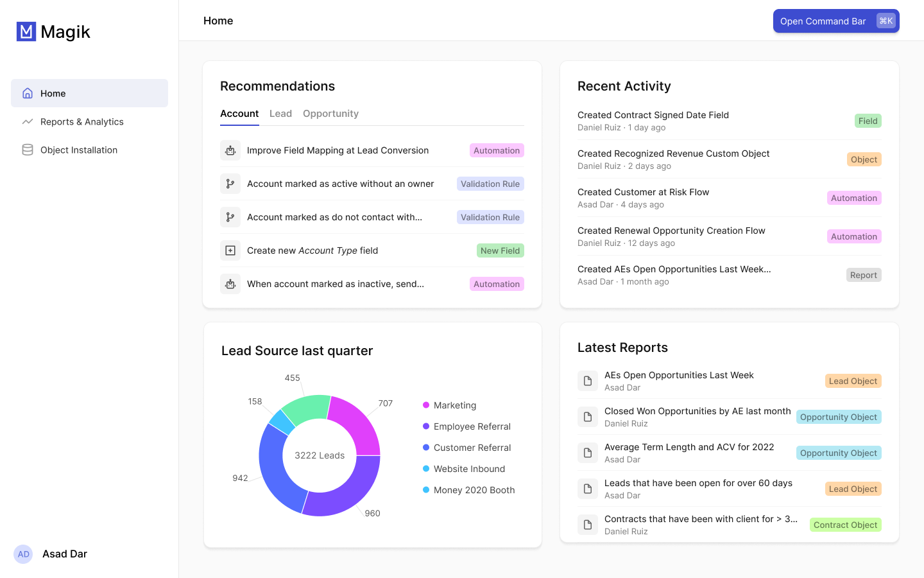The width and height of the screenshot is (924, 578).
Task: Click the 3222 Leads donut chart center
Action: tap(320, 455)
